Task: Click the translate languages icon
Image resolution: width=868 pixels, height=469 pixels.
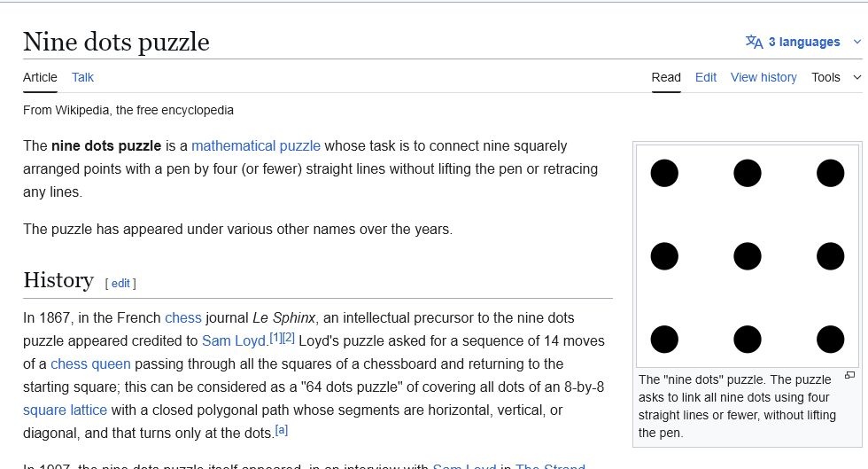Action: pyautogui.click(x=754, y=42)
